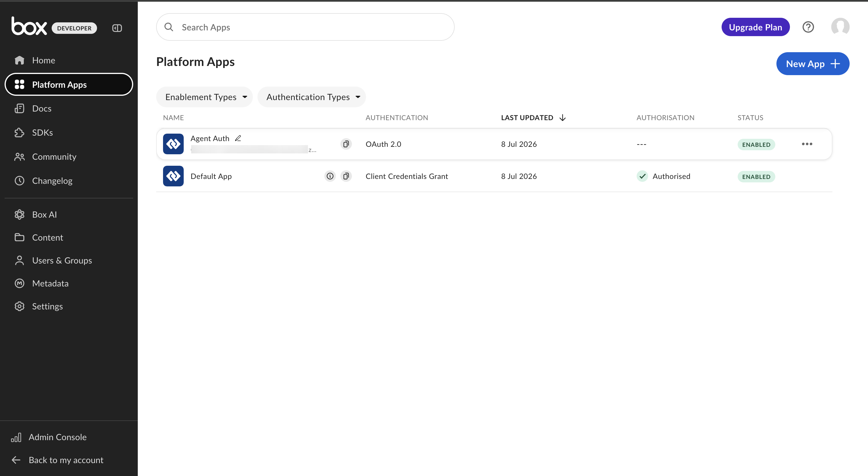Viewport: 868px width, 476px height.
Task: Click the Box logo in the sidebar
Action: [x=29, y=26]
